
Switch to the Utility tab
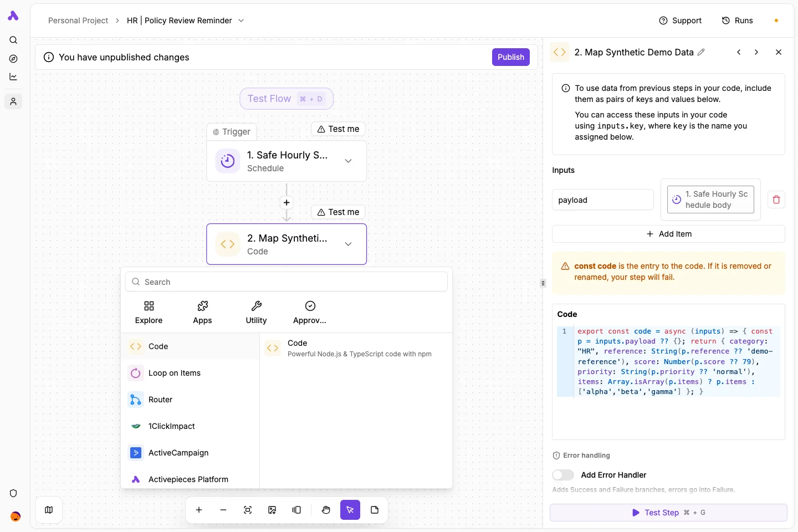tap(256, 313)
